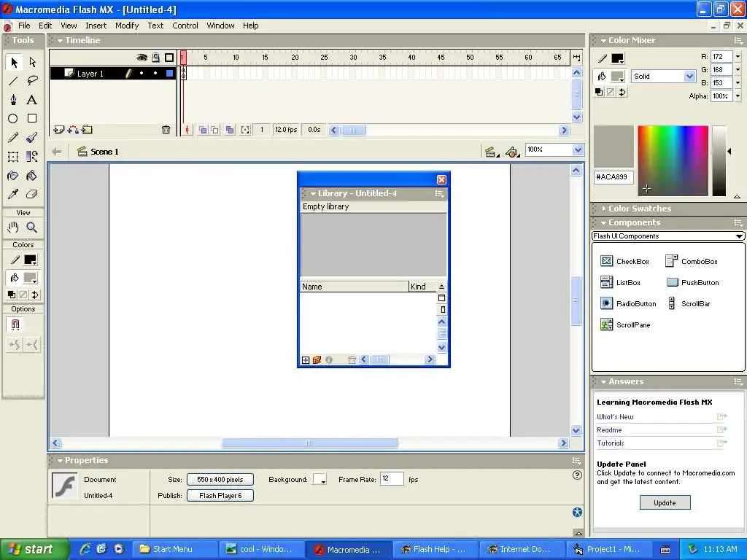Expand the Color Swatches panel
The width and height of the screenshot is (747, 560).
[x=603, y=209]
